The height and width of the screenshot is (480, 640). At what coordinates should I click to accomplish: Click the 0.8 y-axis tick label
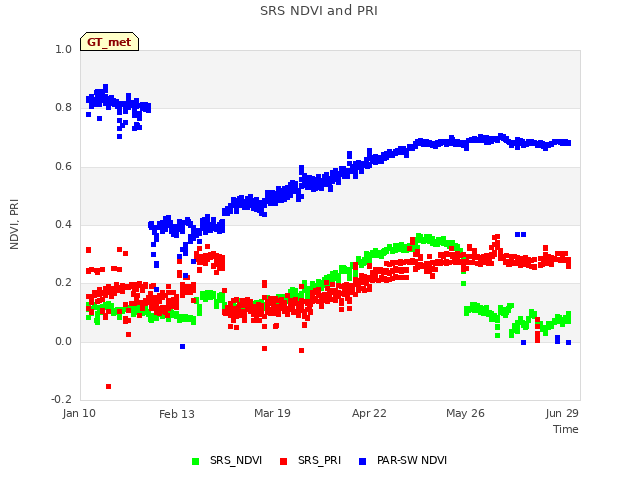click(x=63, y=108)
